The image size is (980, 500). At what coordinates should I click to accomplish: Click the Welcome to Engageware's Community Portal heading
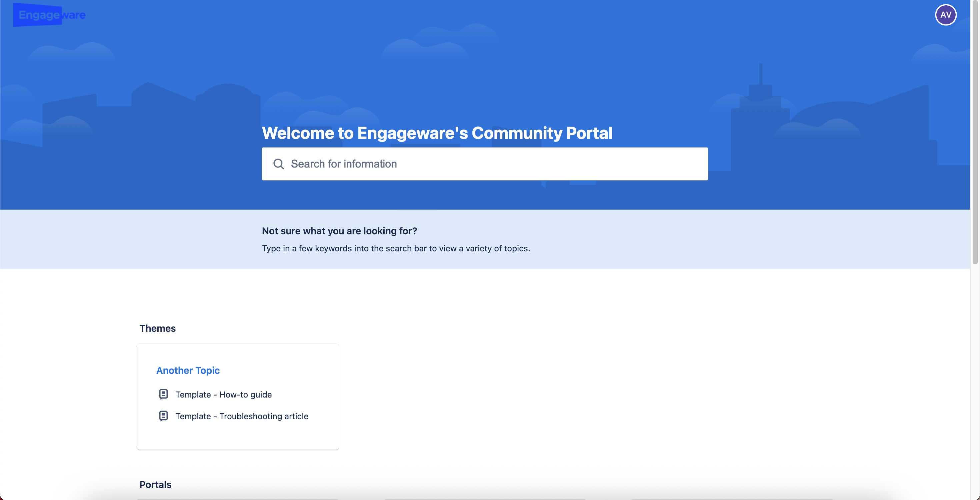437,133
